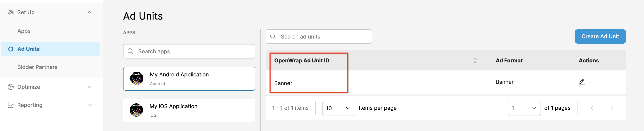Open the Items per page dropdown

pyautogui.click(x=339, y=108)
